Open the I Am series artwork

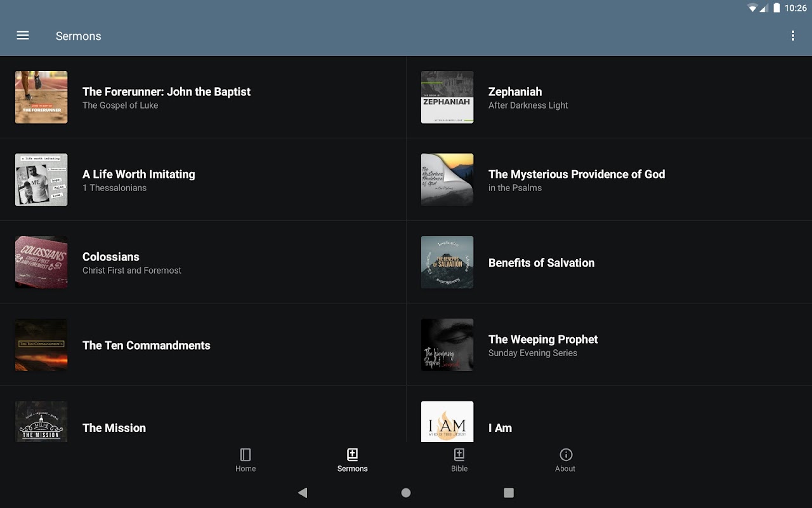point(447,422)
